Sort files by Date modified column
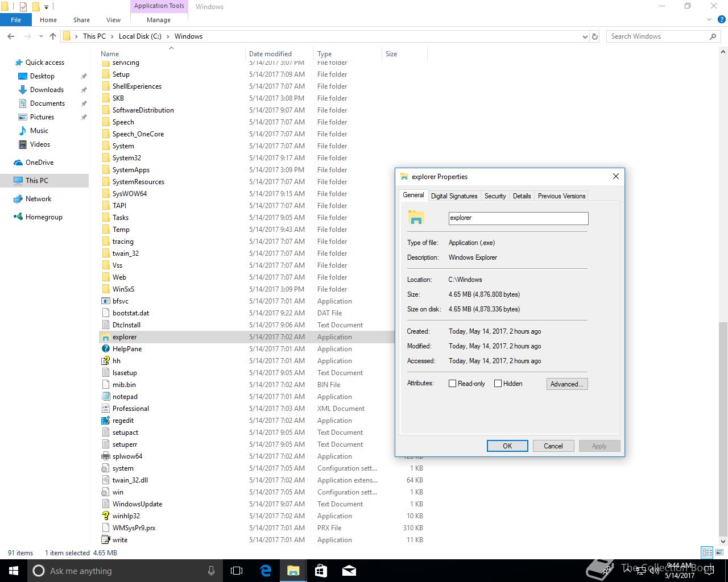 tap(279, 54)
